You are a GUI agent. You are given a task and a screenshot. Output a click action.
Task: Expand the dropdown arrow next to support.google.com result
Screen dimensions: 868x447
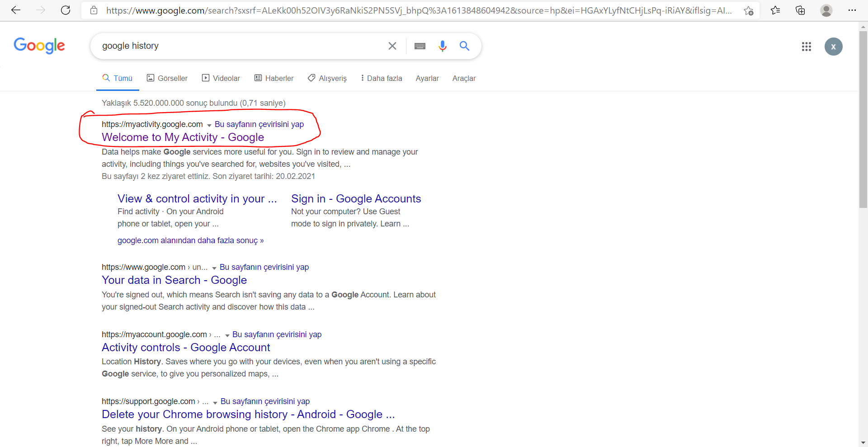215,402
